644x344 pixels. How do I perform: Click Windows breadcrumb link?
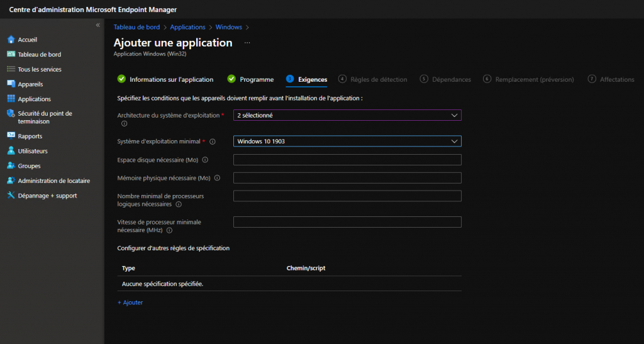point(229,27)
